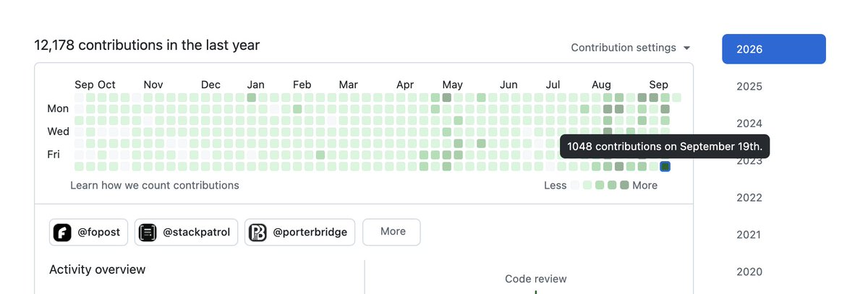
Task: Click the Less legend label
Action: point(556,186)
